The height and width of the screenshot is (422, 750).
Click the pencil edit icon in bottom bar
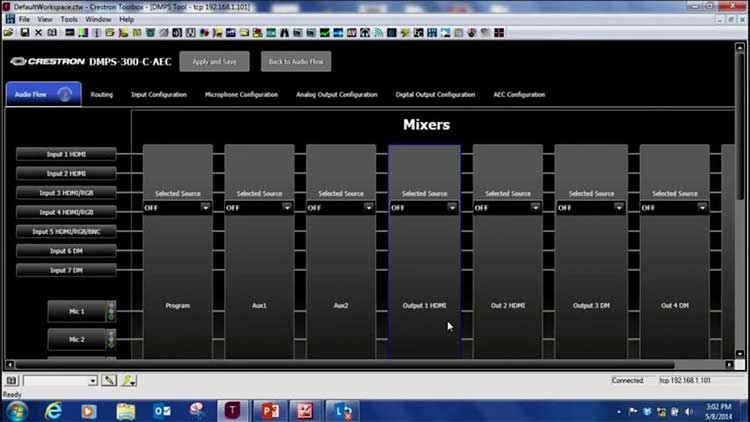pyautogui.click(x=109, y=380)
